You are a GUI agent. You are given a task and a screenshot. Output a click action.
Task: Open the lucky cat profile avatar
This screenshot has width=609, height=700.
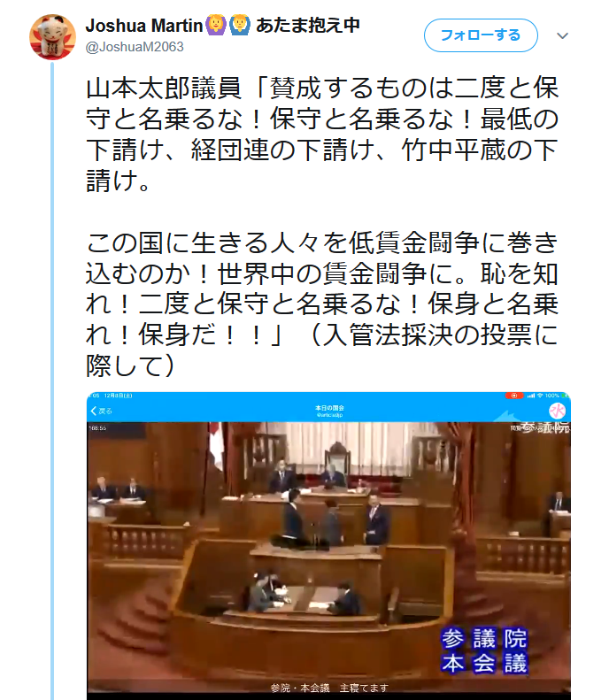[53, 36]
